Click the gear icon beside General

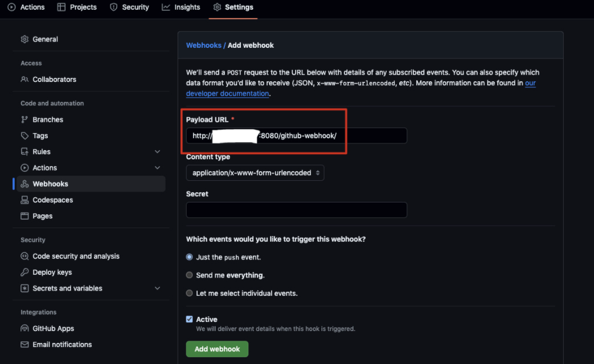click(24, 39)
